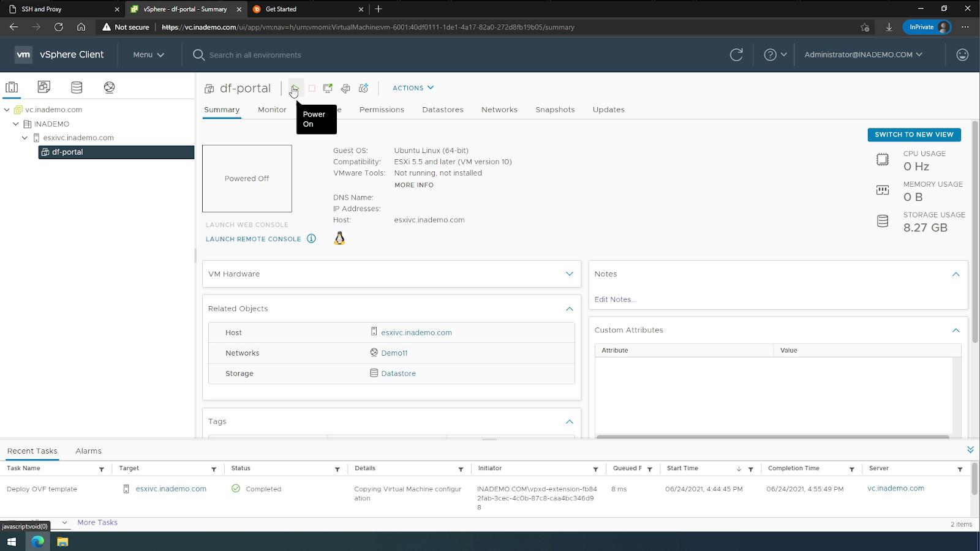
Task: Click the info icon beside Launch Remote Console
Action: [x=311, y=239]
